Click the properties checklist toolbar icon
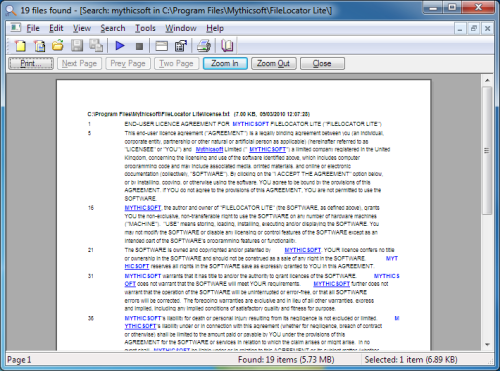Viewport: 500px width, 371px height. click(x=181, y=46)
